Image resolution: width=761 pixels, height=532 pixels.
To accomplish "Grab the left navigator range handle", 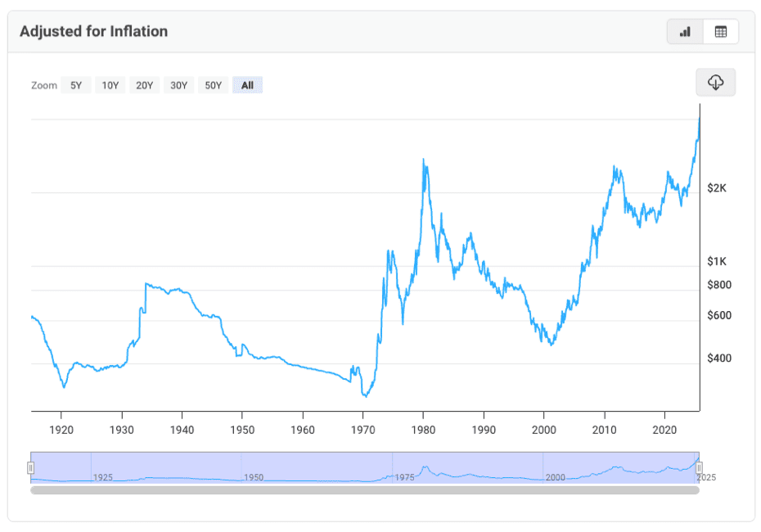I will tap(31, 467).
